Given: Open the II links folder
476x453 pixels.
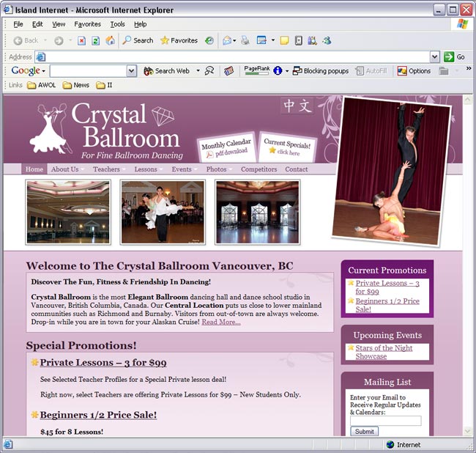Looking at the screenshot, I should pos(104,85).
